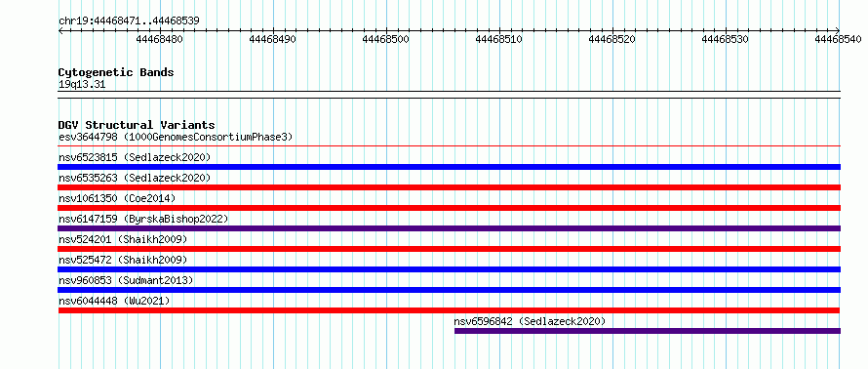Screen dimensions: 868x369
Task: Open the Cytogenetic Bands track title
Action: pyautogui.click(x=116, y=72)
